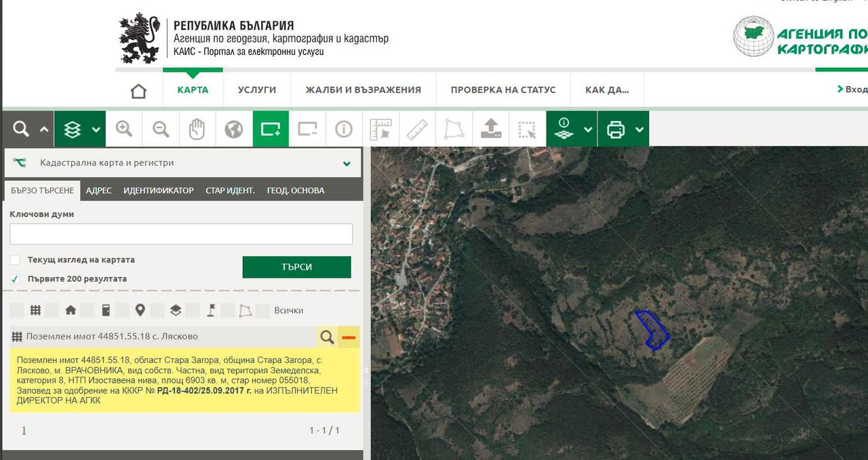Click the building house filter icon
This screenshot has width=868, height=460.
pyautogui.click(x=71, y=310)
